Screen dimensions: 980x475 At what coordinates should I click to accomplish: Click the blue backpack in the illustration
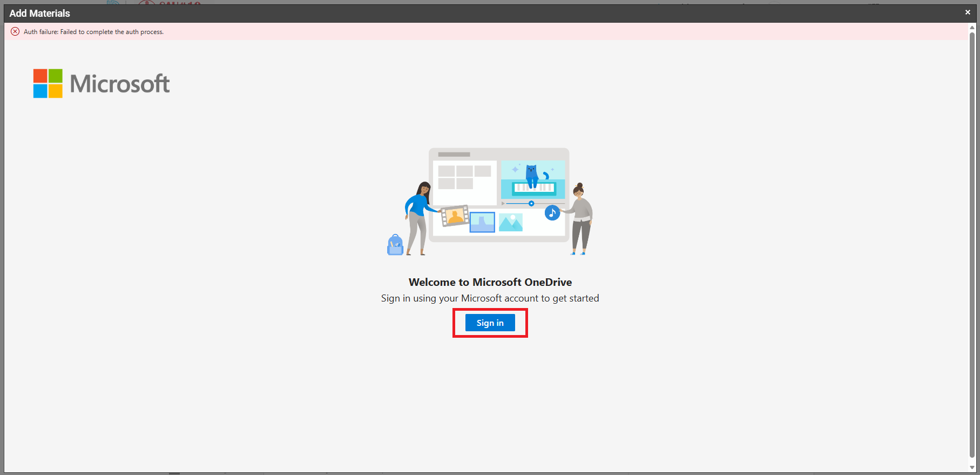[x=395, y=245]
